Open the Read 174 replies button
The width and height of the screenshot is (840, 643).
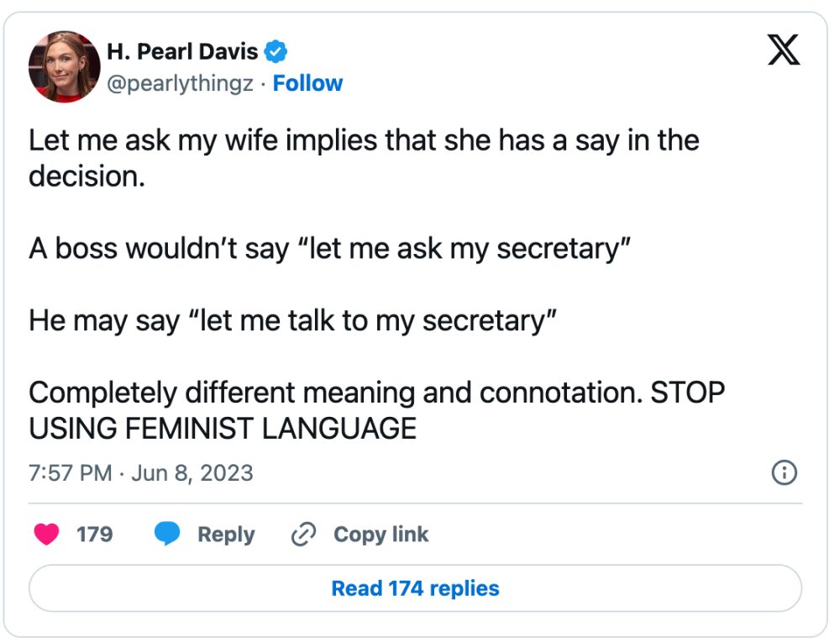(415, 588)
